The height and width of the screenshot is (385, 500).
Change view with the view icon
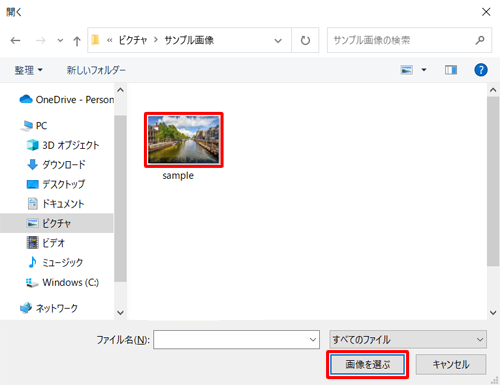tap(406, 70)
